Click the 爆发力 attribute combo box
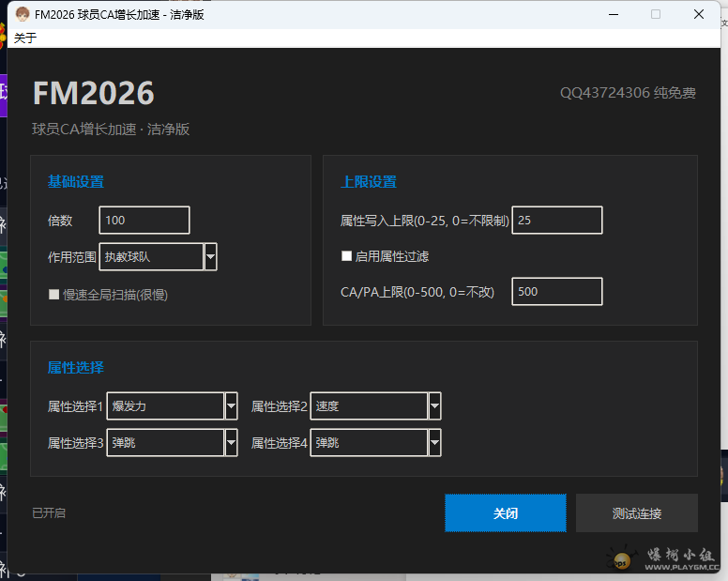 tap(165, 406)
